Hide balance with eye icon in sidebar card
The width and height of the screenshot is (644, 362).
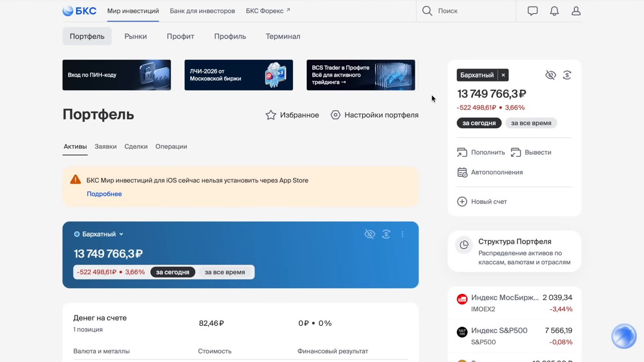click(x=550, y=75)
